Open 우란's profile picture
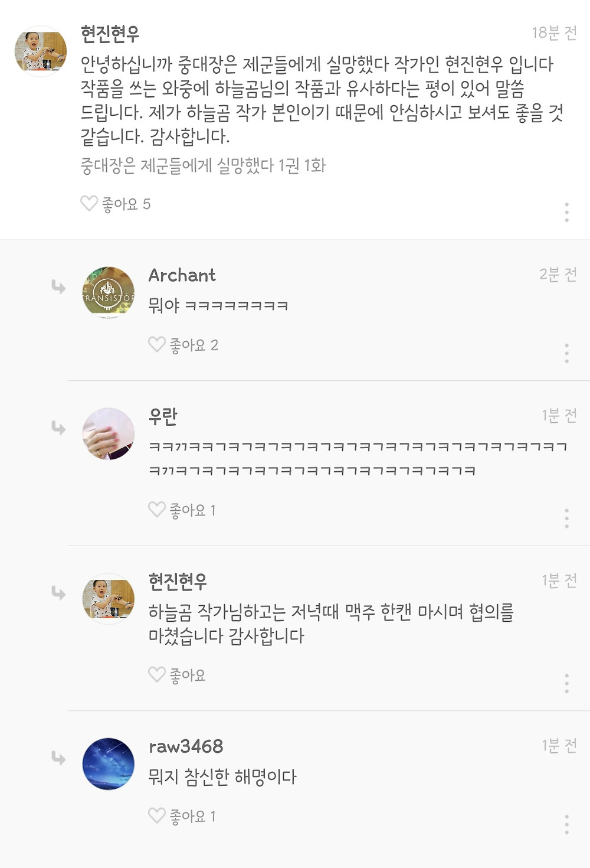The height and width of the screenshot is (868, 590). tap(109, 434)
